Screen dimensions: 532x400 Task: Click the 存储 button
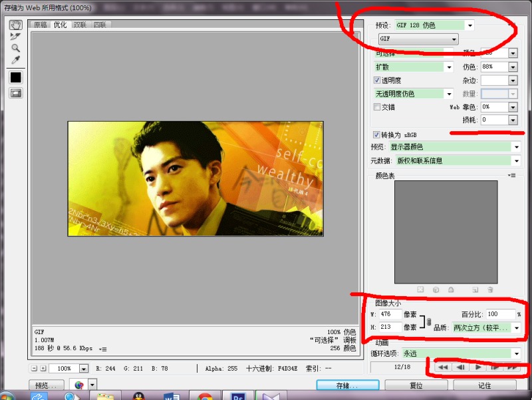click(346, 385)
